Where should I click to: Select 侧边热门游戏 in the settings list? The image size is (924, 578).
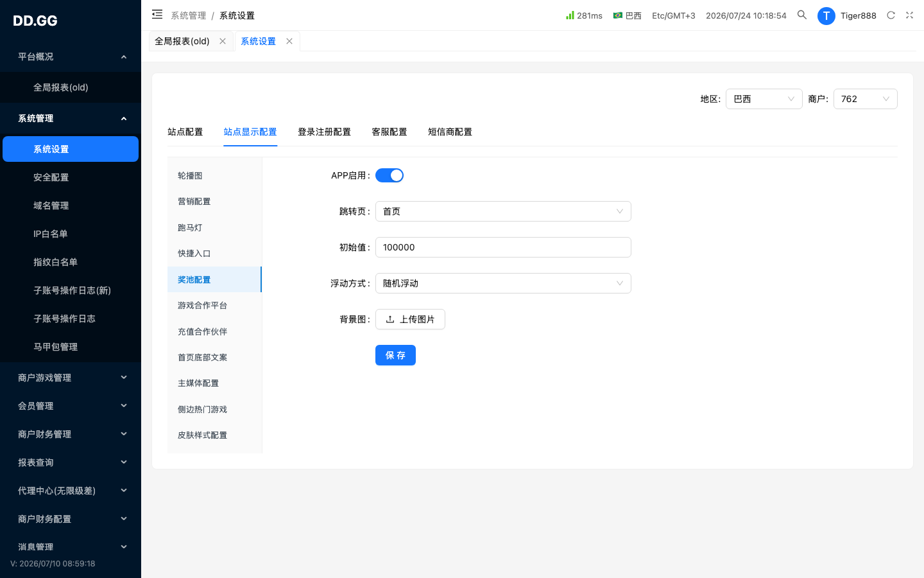214,409
